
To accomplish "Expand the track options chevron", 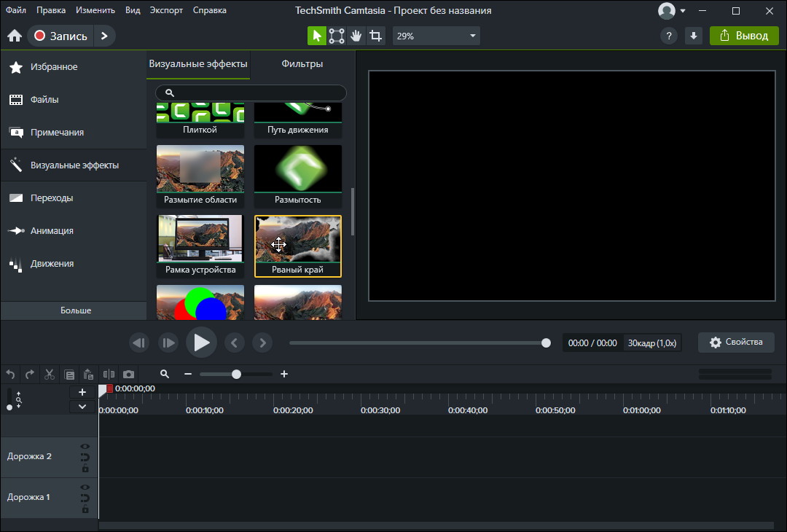I will coord(82,407).
